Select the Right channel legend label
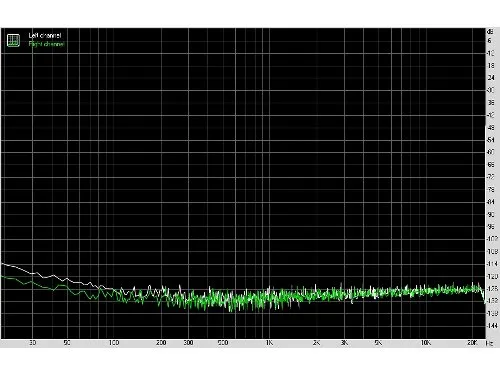This screenshot has height=375, width=500. pos(46,44)
